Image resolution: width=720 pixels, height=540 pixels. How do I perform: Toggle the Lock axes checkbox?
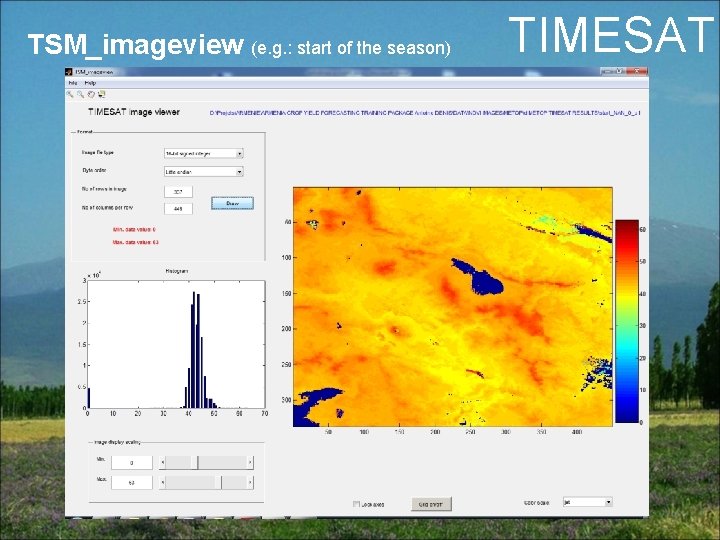[356, 504]
